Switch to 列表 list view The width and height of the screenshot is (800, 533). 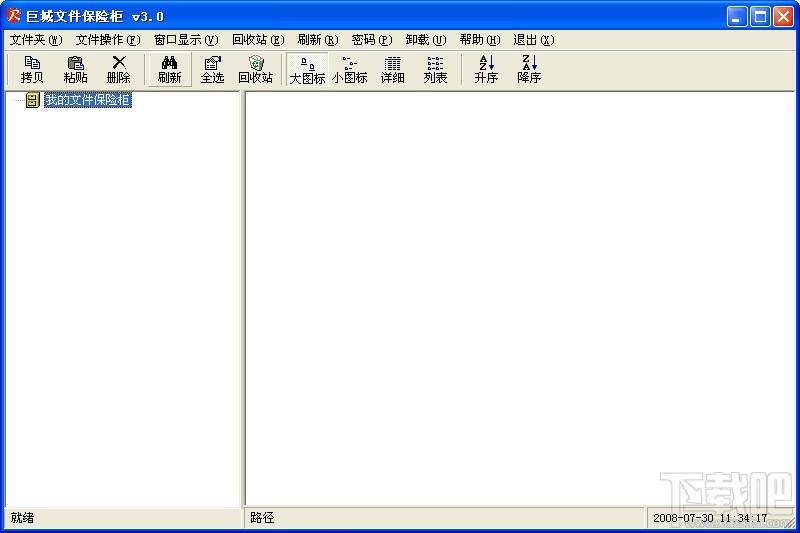[435, 69]
